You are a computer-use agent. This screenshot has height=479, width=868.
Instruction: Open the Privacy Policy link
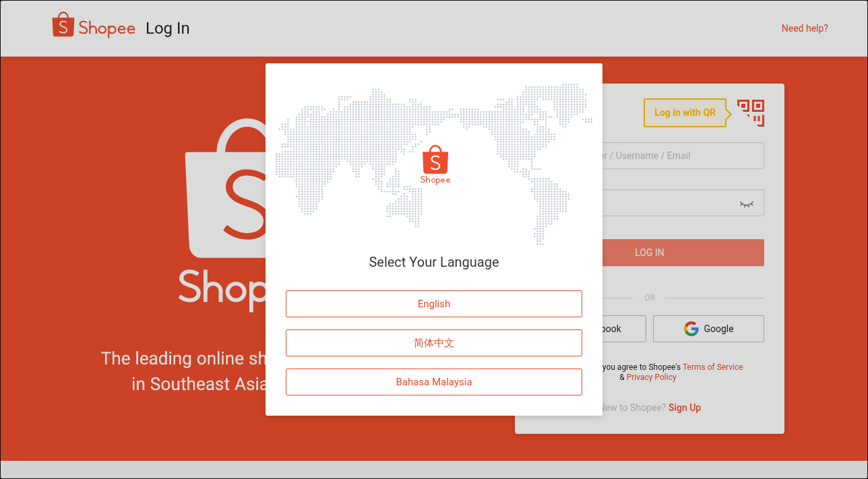[651, 377]
